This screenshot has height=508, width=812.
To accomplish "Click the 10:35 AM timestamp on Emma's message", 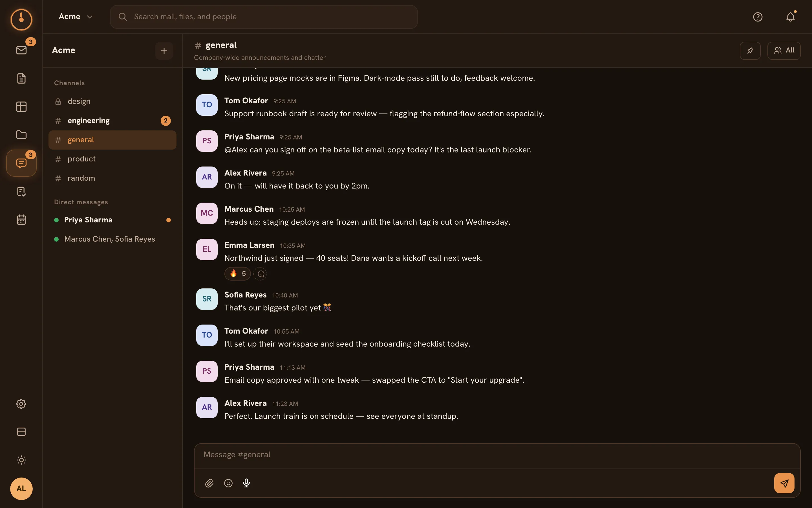I will (293, 246).
